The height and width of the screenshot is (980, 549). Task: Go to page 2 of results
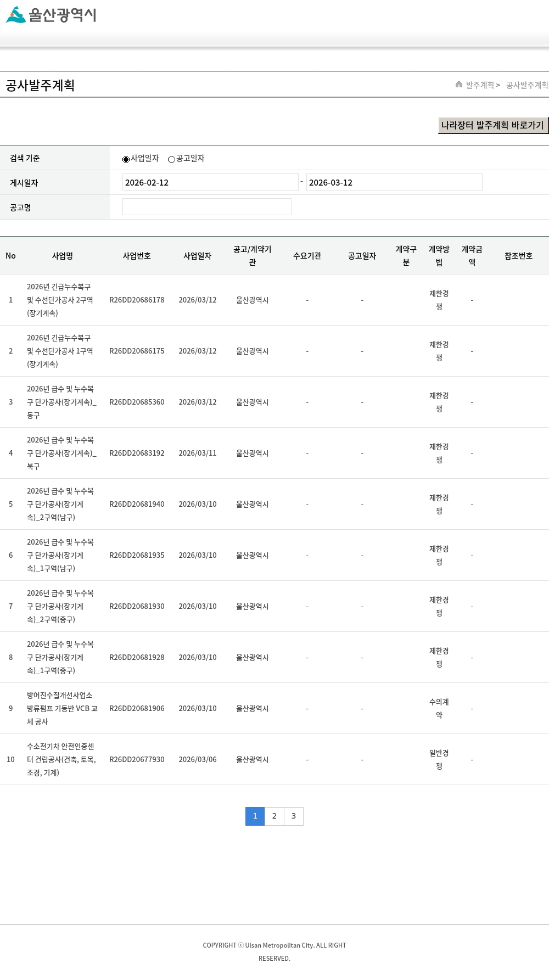point(274,816)
